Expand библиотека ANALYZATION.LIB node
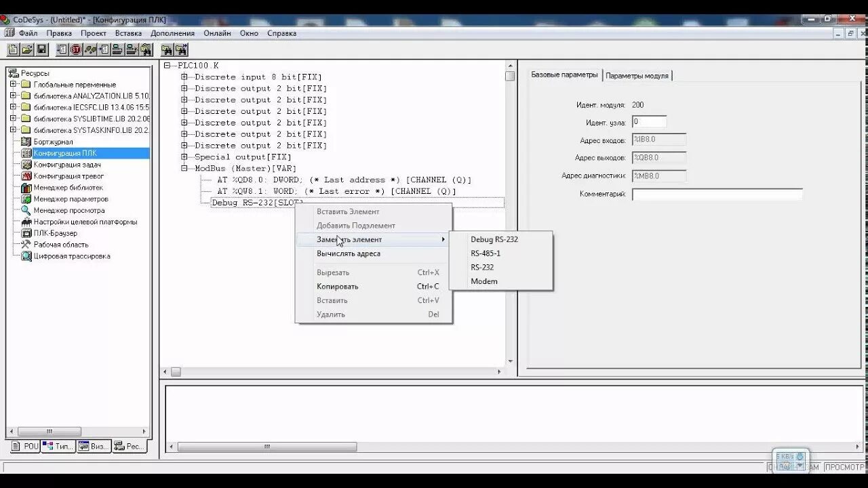 pyautogui.click(x=13, y=96)
